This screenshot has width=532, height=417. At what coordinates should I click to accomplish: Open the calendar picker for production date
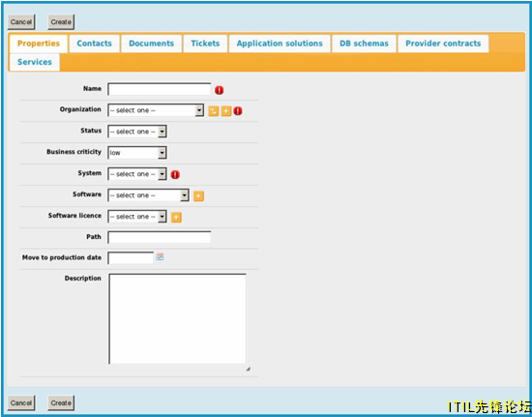pos(160,256)
